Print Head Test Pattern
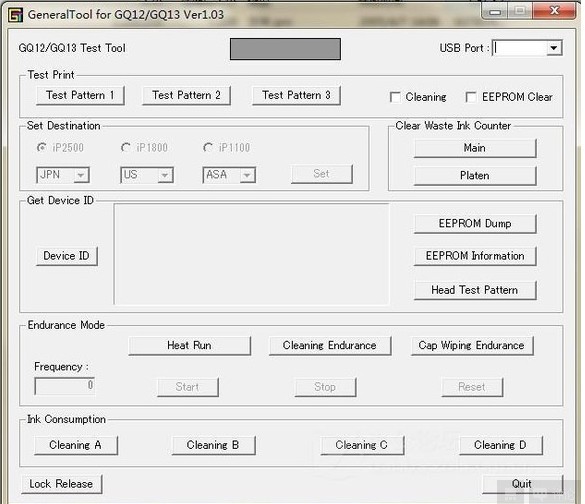The image size is (585, 504). click(475, 290)
